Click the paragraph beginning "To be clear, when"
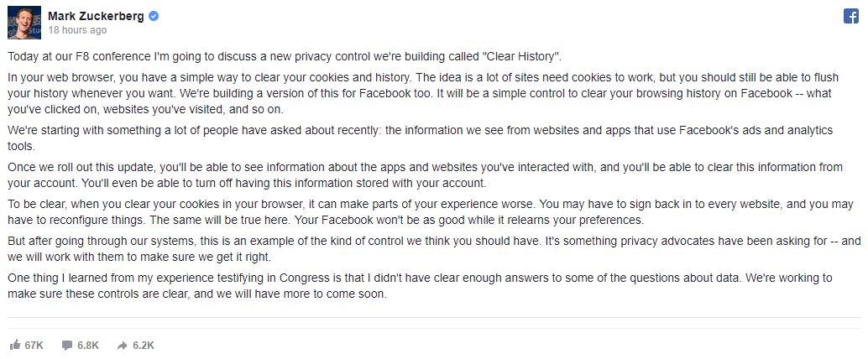Screen dimensions: 868x359 point(431,212)
